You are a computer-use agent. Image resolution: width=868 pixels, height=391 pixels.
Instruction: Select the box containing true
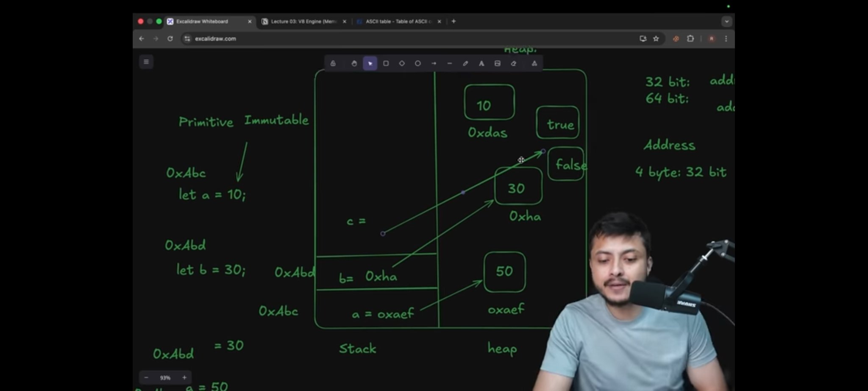point(557,123)
